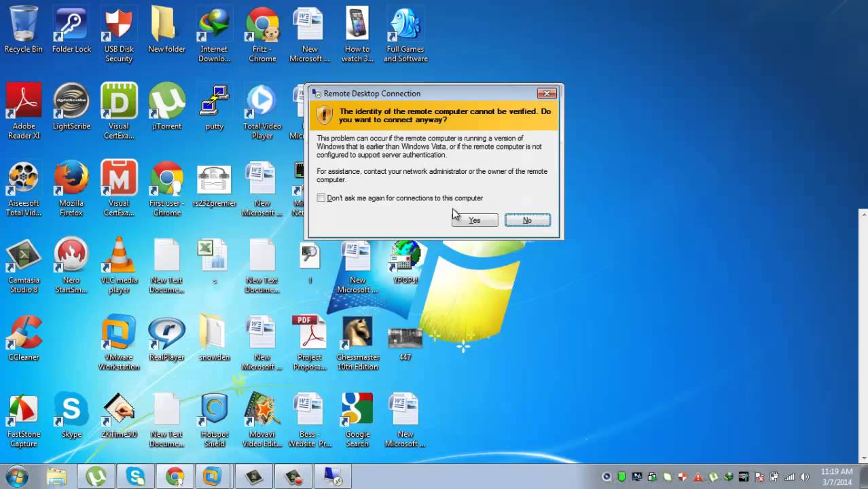This screenshot has width=868, height=489.
Task: Select the 'How to watch 3...' file
Action: pyautogui.click(x=357, y=35)
